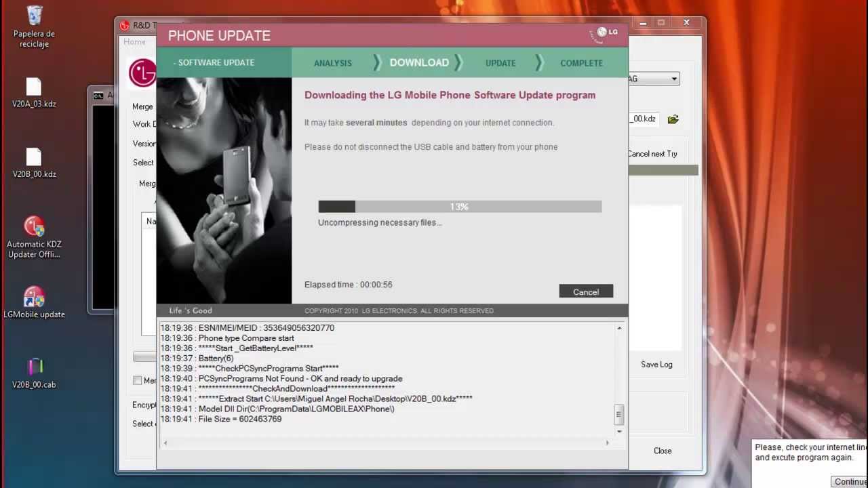Cancel the software download
This screenshot has height=488, width=868.
tap(586, 291)
